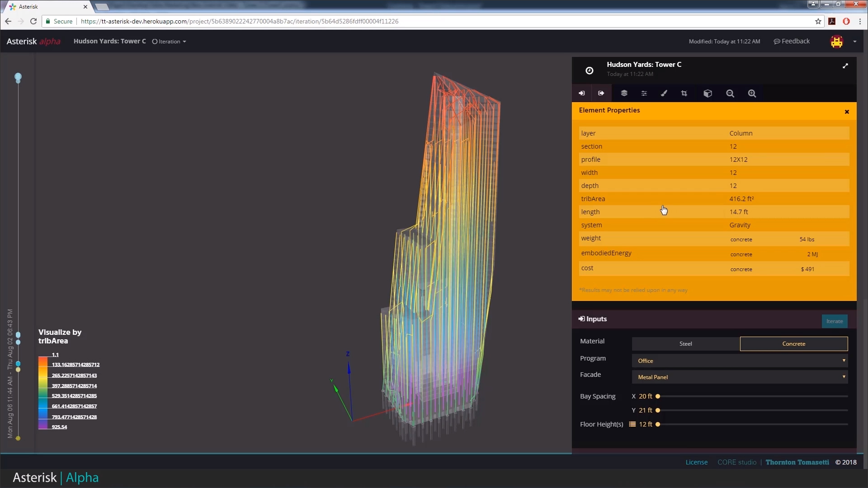Click the browser address bar URL
This screenshot has height=488, width=868.
(240, 21)
